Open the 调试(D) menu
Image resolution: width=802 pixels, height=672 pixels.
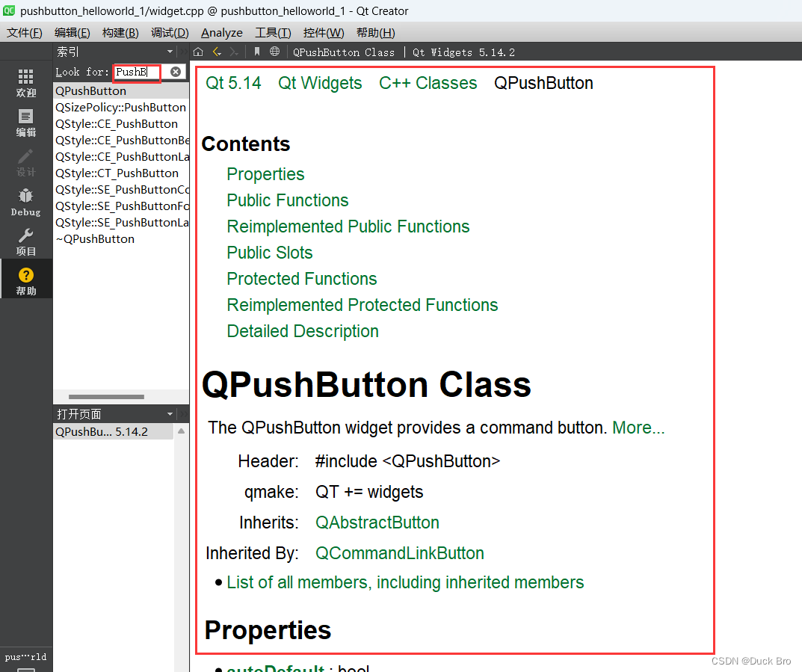[x=170, y=33]
